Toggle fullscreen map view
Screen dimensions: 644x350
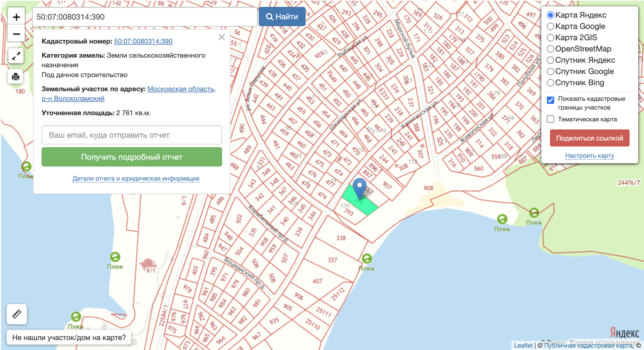point(16,56)
